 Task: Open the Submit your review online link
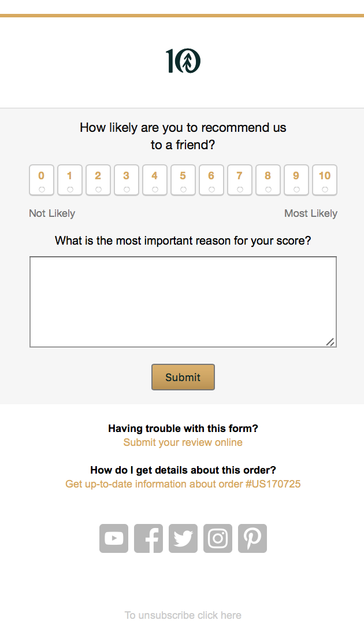(x=183, y=442)
